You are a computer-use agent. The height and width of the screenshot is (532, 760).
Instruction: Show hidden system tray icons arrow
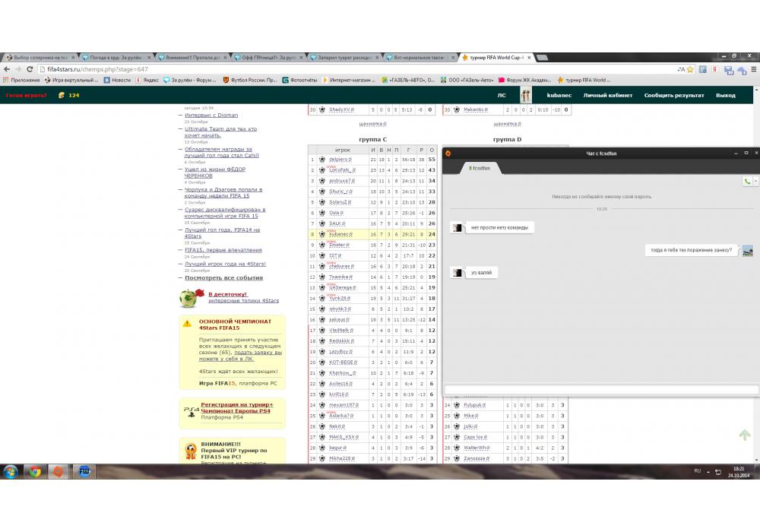tap(708, 471)
